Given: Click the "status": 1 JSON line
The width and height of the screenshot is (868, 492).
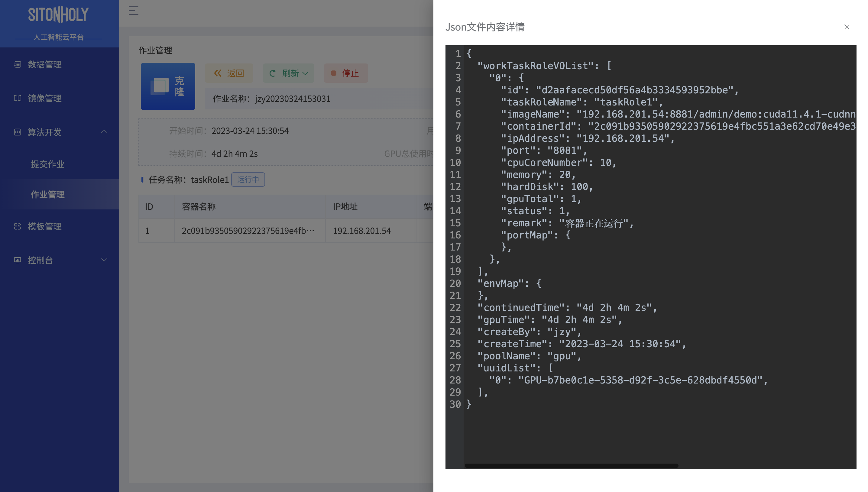Looking at the screenshot, I should click(536, 211).
